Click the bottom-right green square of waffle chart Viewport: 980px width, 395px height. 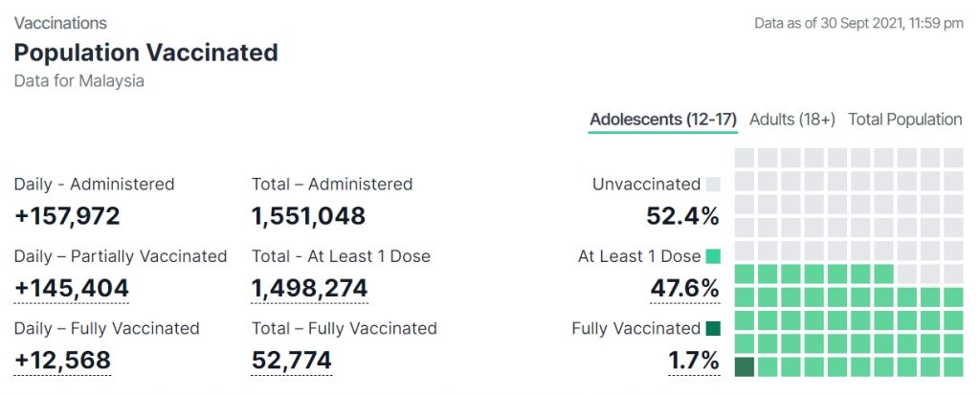tap(953, 366)
